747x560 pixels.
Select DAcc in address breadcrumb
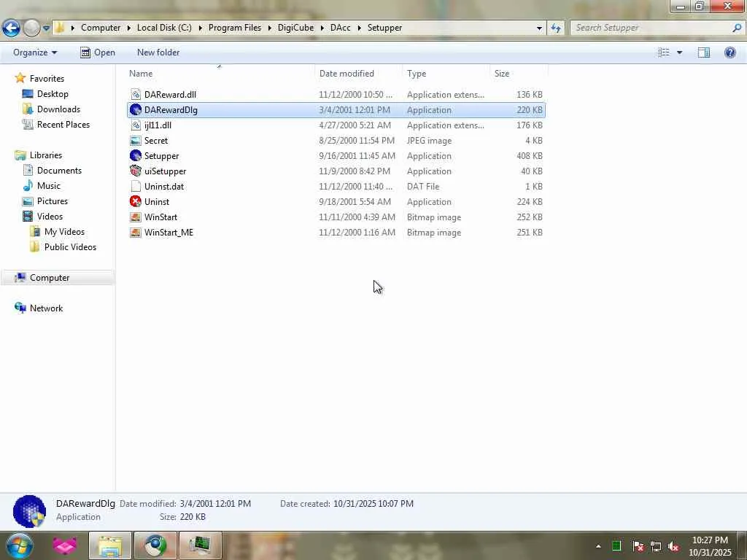pos(340,28)
